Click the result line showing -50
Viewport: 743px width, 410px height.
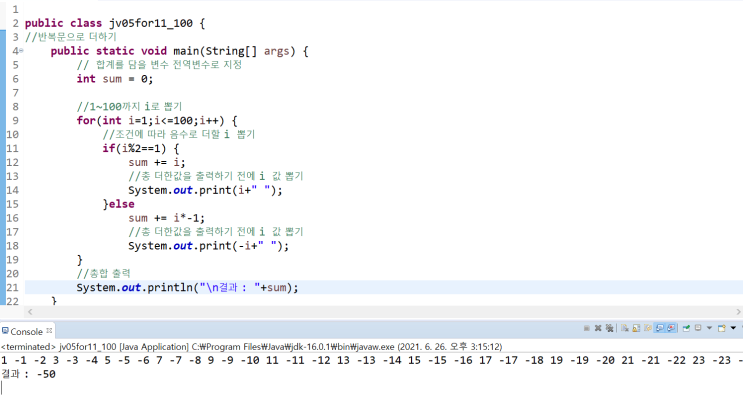(29, 374)
